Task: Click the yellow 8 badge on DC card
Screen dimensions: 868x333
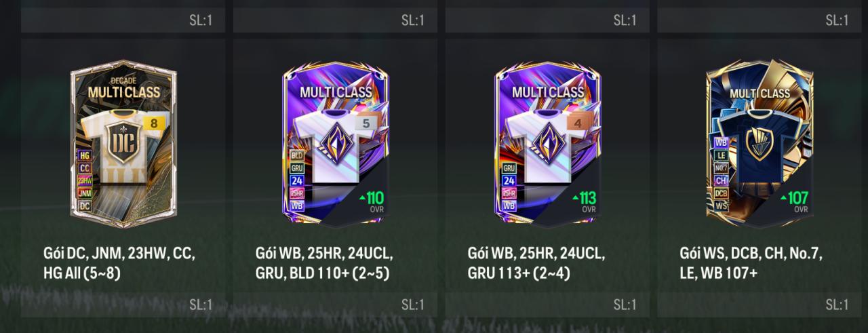Action: pyautogui.click(x=153, y=123)
